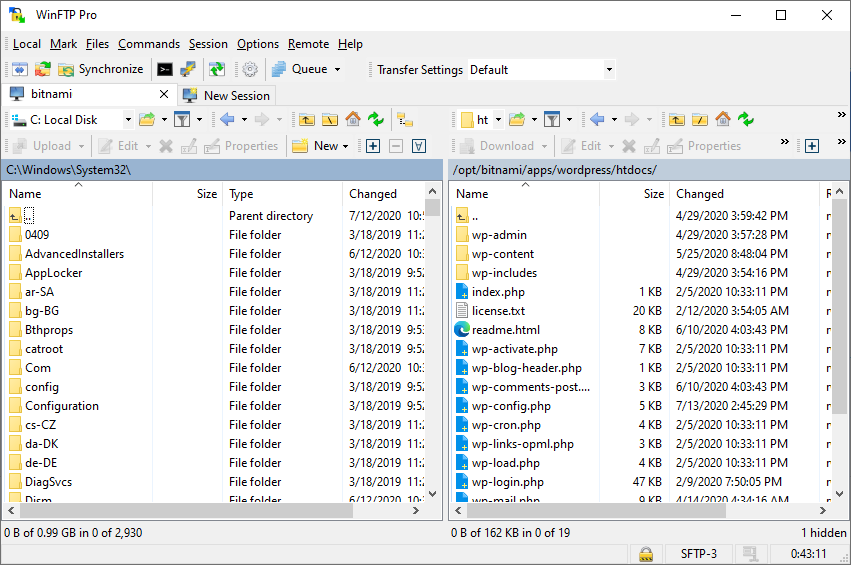Expand the New dropdown arrow
Viewport: 851px width, 565px height.
click(x=345, y=146)
